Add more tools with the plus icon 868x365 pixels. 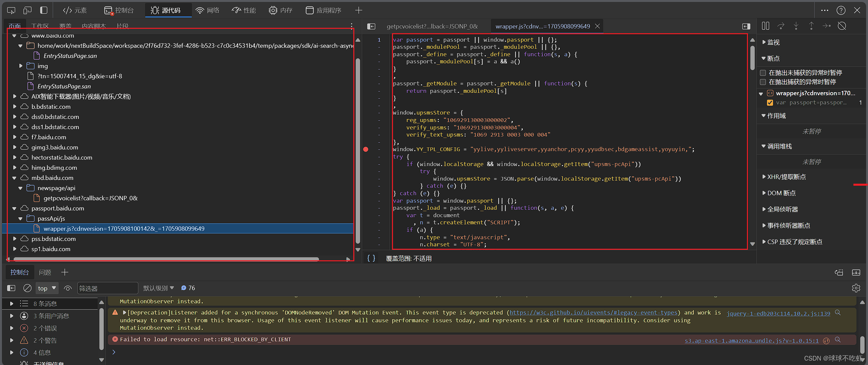[359, 11]
